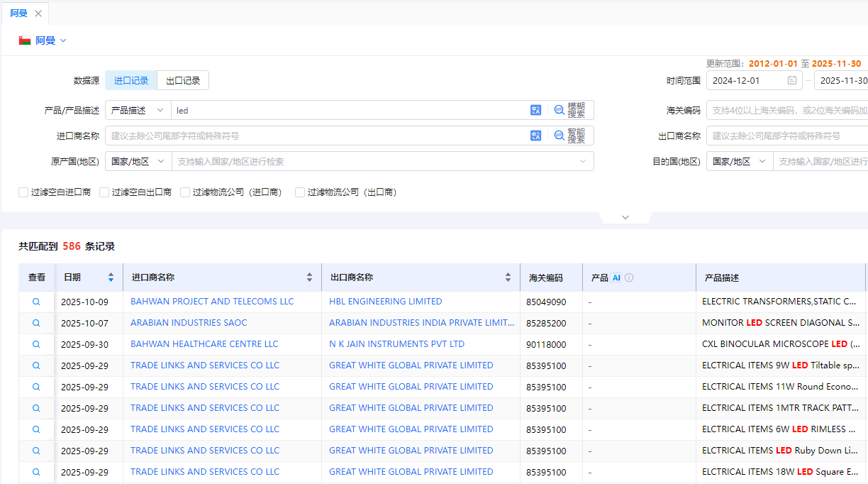Open the 国家/地区 dropdown for 原产国

pyautogui.click(x=138, y=161)
